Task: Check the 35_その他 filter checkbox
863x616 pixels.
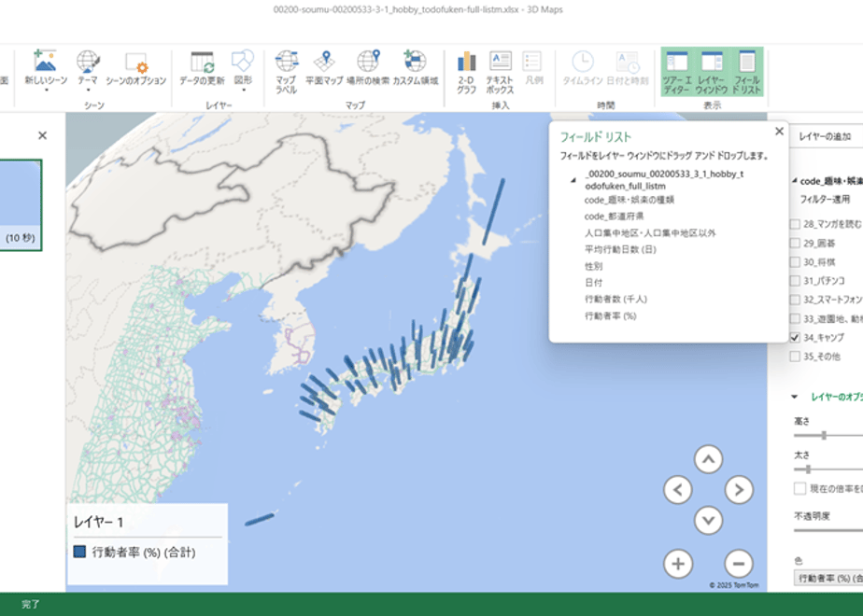Action: coord(795,357)
